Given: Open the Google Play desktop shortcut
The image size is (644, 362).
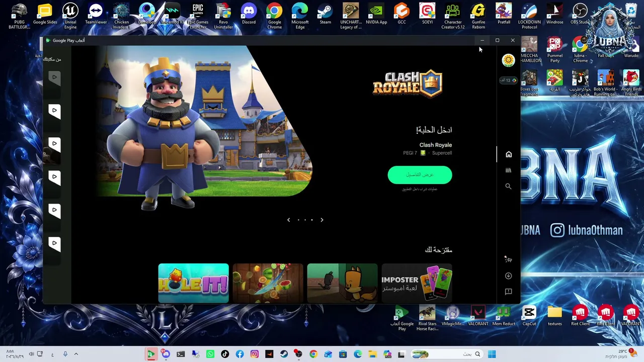Looking at the screenshot, I should point(401,318).
